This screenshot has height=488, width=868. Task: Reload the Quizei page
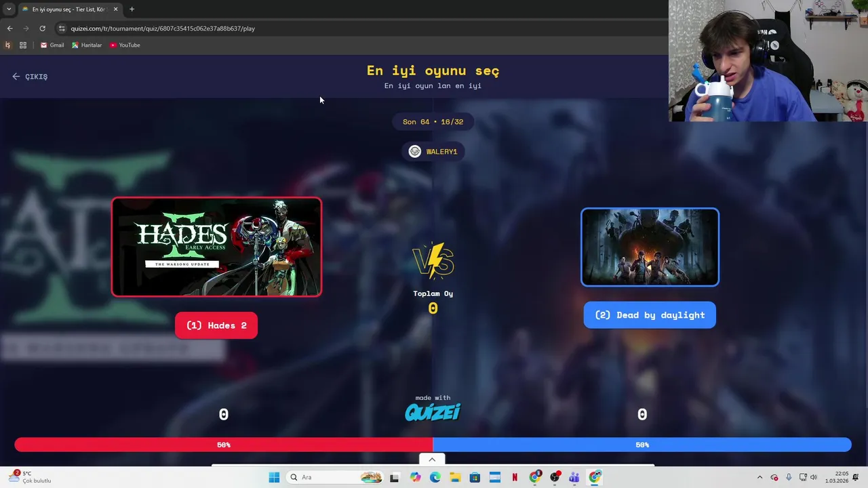point(42,28)
